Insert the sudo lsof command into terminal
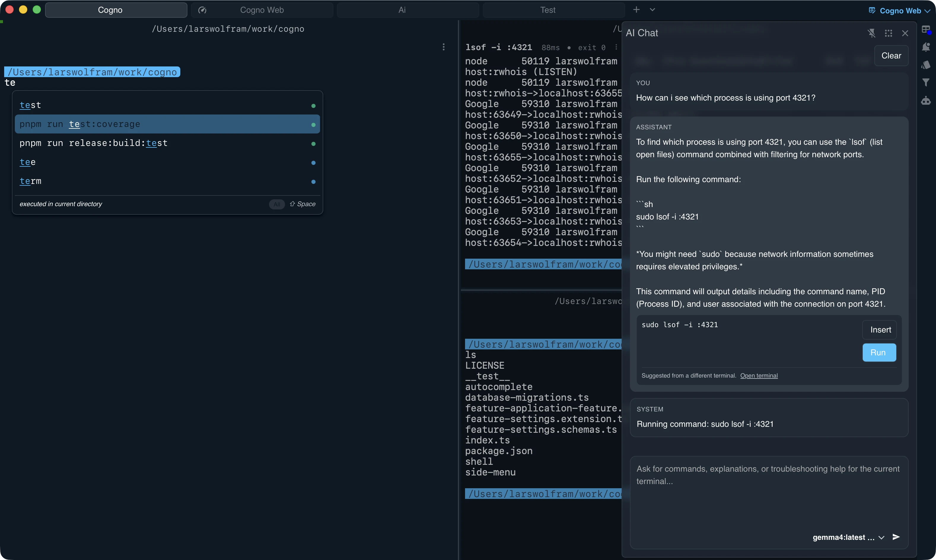This screenshot has width=936, height=560. 879,330
